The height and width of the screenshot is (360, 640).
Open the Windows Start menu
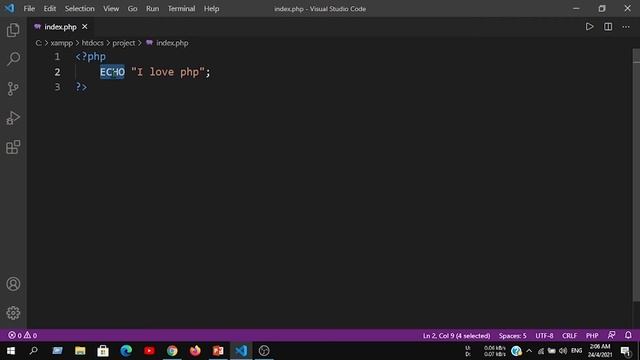(x=11, y=351)
